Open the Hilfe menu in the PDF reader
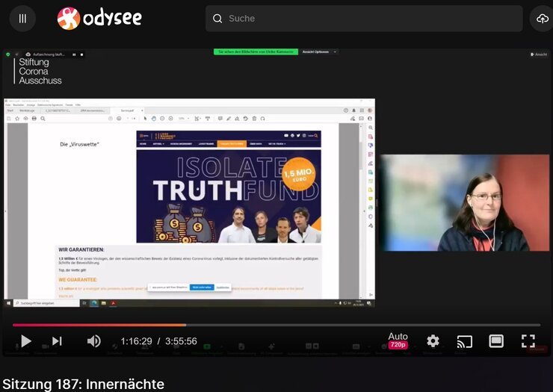The width and height of the screenshot is (553, 392). (x=78, y=105)
